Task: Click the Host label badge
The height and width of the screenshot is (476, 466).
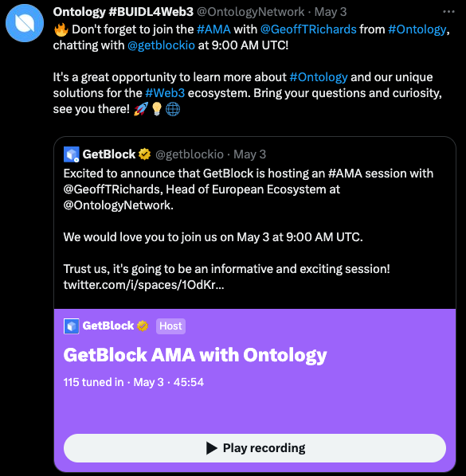Action: (170, 326)
